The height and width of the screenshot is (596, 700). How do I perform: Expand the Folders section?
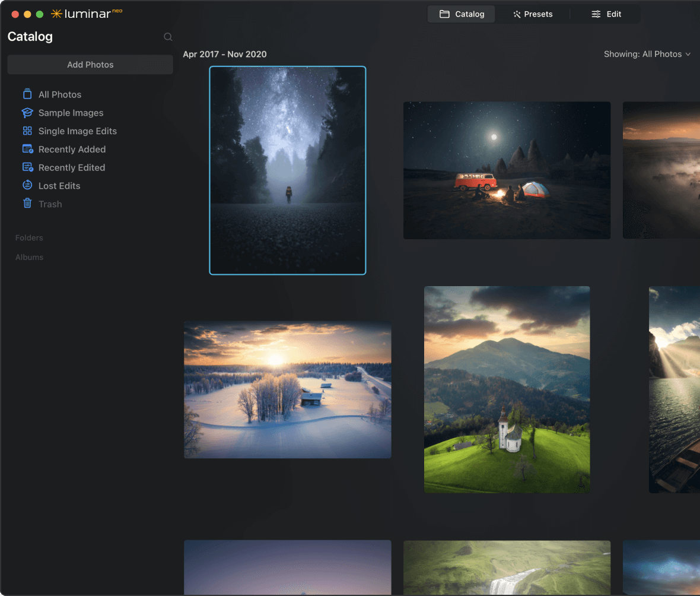point(29,237)
